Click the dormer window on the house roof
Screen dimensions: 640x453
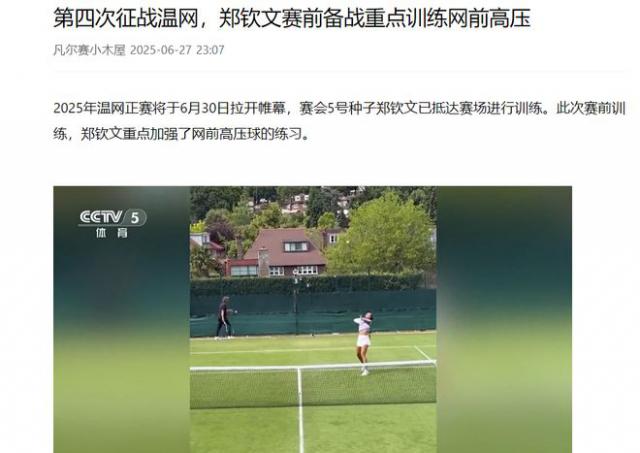tap(296, 246)
